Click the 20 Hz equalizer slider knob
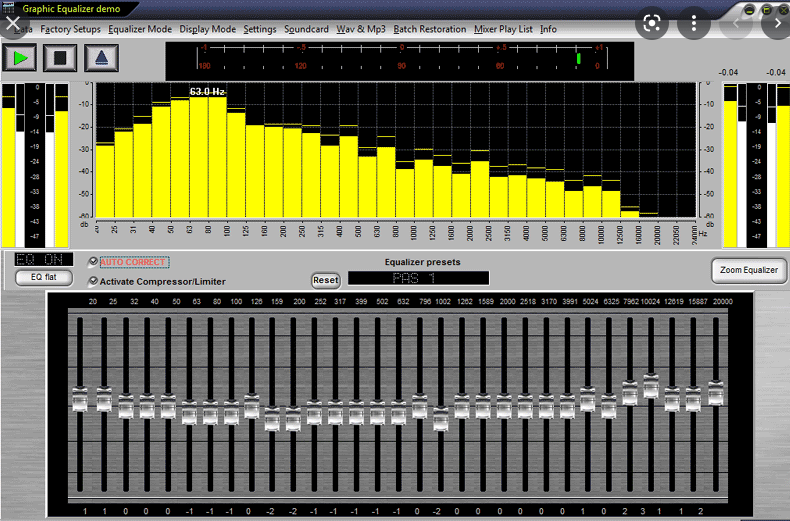This screenshot has height=521, width=790. (x=80, y=400)
